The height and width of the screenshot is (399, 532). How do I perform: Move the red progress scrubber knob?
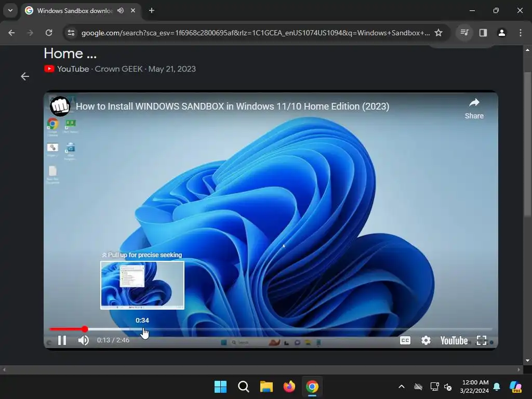click(85, 329)
